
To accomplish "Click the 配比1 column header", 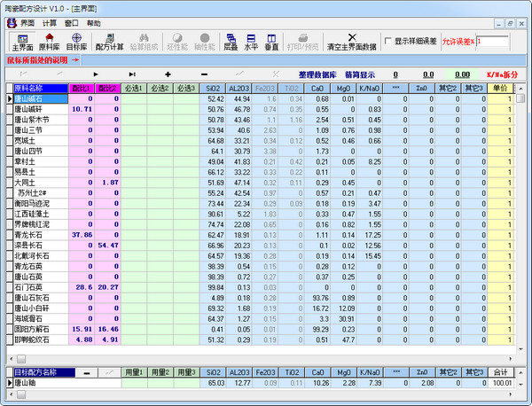I will 82,89.
